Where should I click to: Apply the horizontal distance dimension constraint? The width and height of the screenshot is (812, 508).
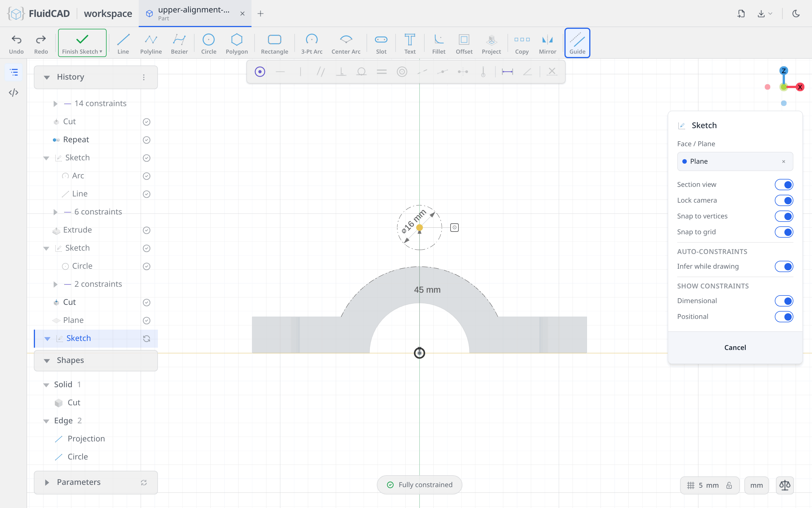507,72
